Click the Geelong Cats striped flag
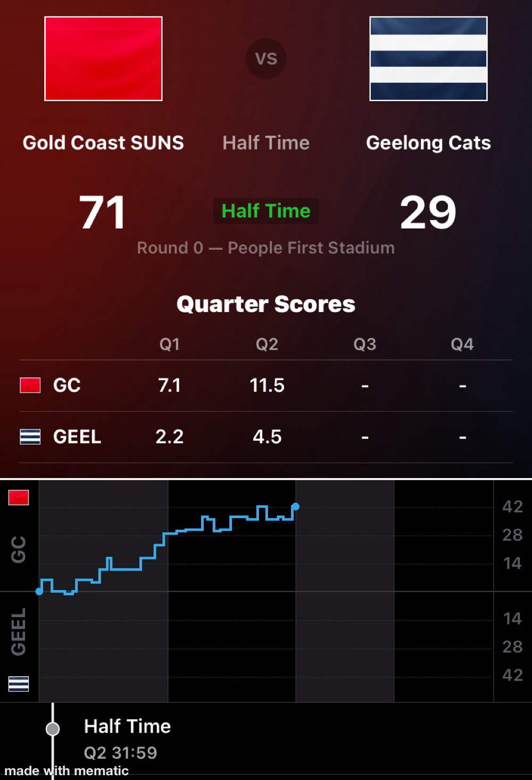This screenshot has height=780, width=532. click(x=428, y=59)
